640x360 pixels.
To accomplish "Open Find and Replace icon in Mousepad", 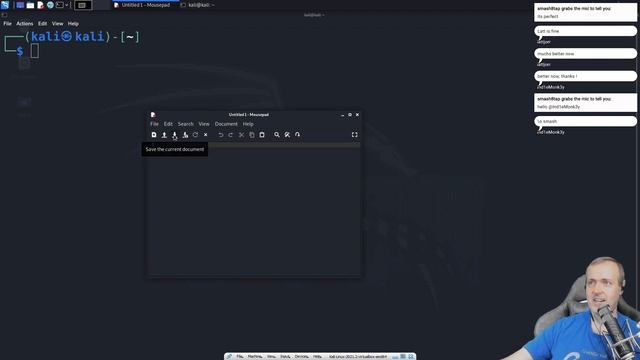I will tap(287, 135).
